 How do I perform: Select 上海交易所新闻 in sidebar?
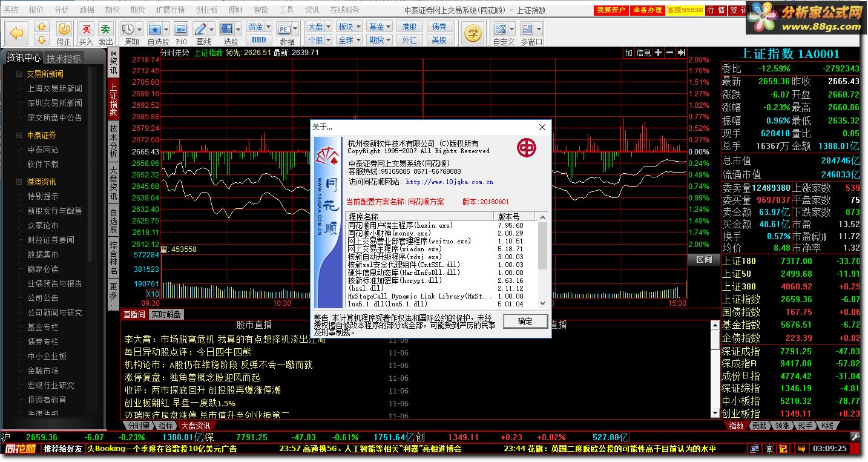[54, 88]
